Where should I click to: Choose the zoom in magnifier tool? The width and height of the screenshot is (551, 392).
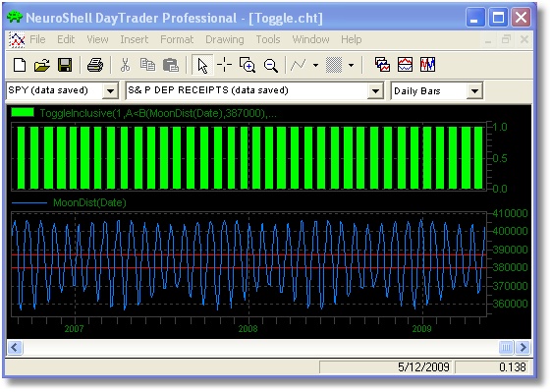point(248,65)
